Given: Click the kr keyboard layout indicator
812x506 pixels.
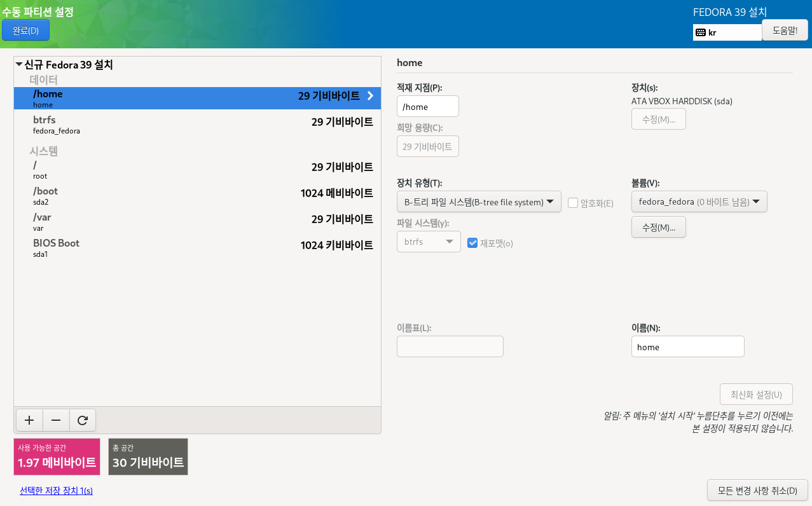Looking at the screenshot, I should click(727, 32).
